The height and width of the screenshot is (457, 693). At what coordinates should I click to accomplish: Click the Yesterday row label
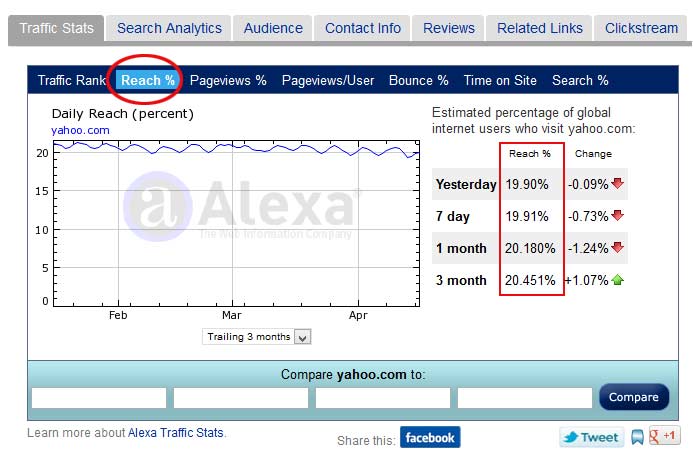tap(466, 184)
